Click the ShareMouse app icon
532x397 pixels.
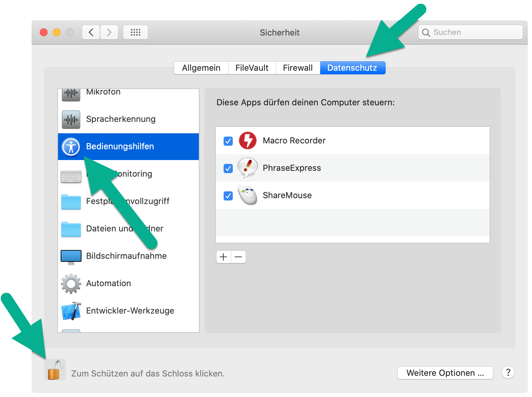(x=248, y=196)
